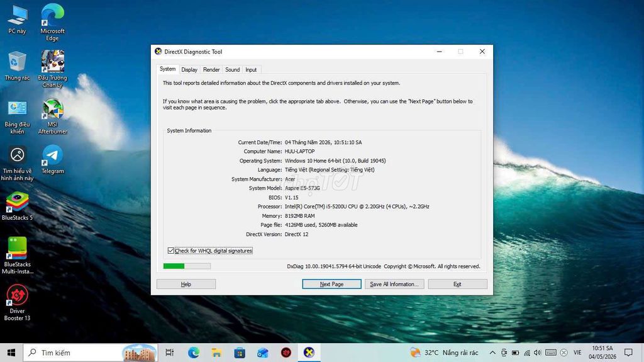Open notification action center icon
The image size is (644, 362).
pyautogui.click(x=628, y=353)
